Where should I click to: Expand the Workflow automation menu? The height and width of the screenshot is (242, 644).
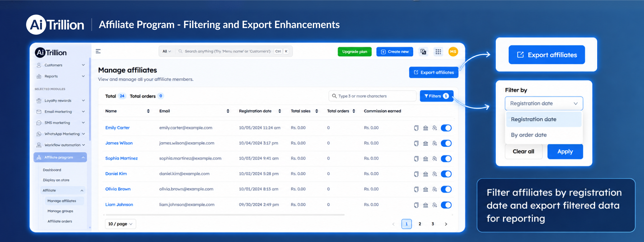[x=60, y=145]
